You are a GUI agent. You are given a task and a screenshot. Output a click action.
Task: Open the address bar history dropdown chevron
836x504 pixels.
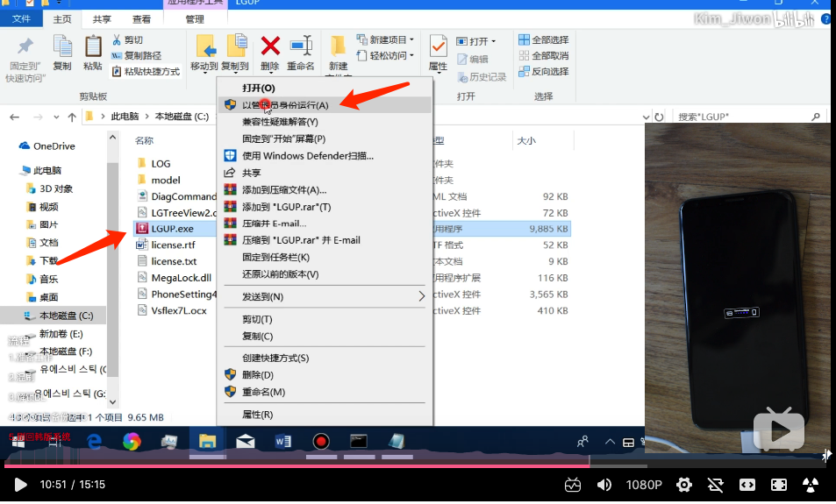tap(647, 117)
